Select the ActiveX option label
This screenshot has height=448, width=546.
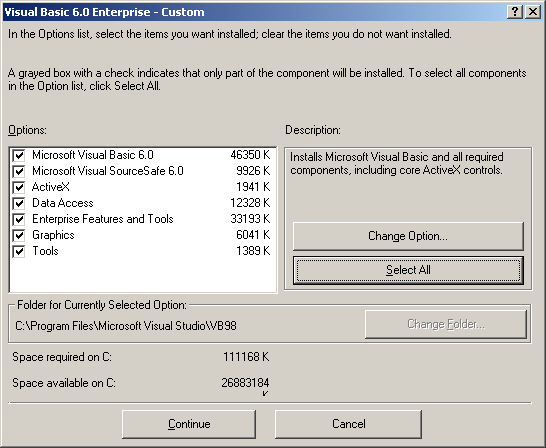pyautogui.click(x=51, y=187)
